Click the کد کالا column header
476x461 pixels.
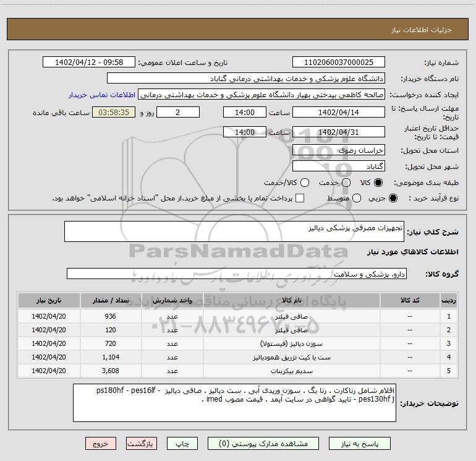410,301
